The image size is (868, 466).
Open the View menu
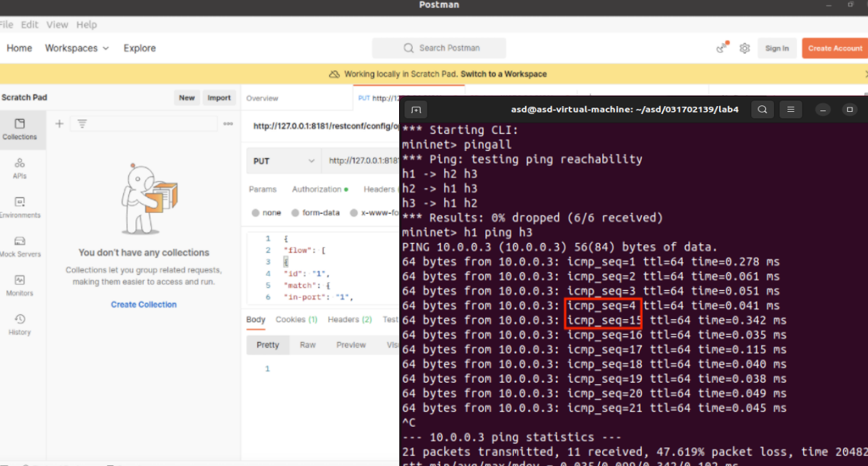(57, 24)
